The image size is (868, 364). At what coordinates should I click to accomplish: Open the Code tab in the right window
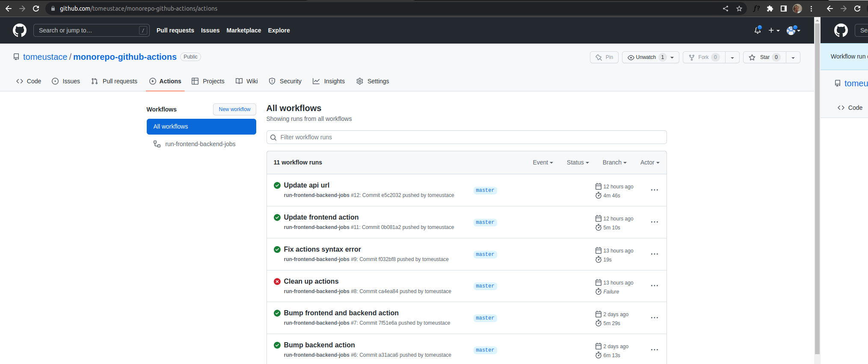[850, 108]
